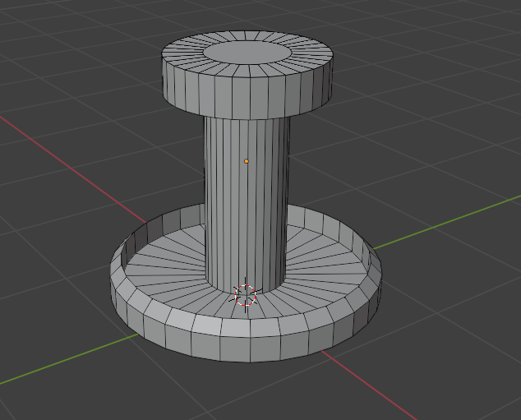Select the lower bevel along the base's bottom edge

click(x=247, y=353)
